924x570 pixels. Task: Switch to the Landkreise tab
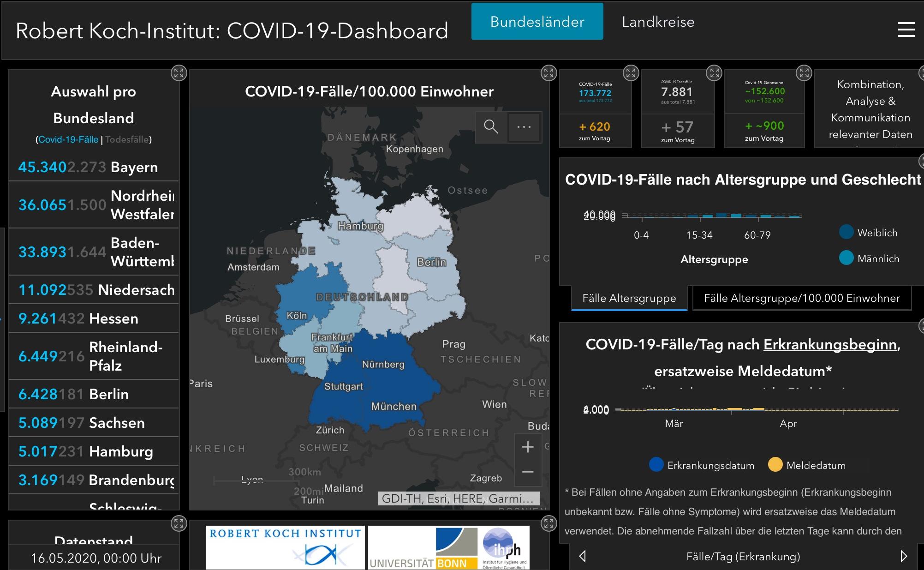(x=658, y=22)
